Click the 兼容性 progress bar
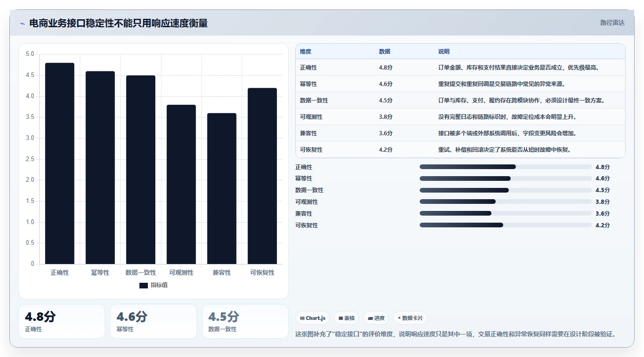 coord(506,213)
